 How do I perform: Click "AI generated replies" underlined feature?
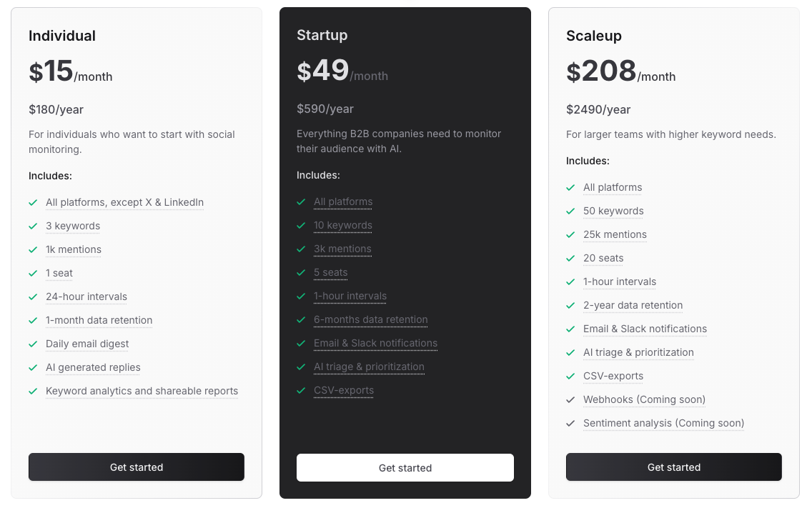(93, 368)
